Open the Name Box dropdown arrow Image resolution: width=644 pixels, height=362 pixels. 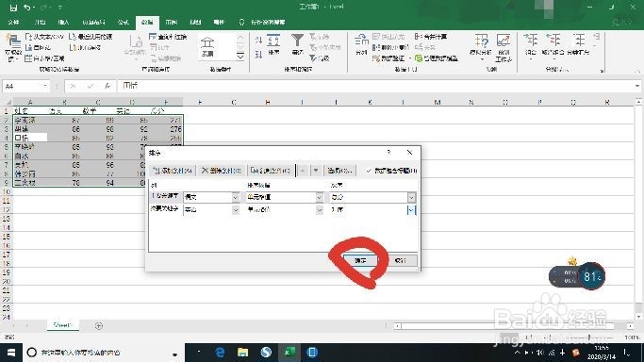[x=44, y=86]
